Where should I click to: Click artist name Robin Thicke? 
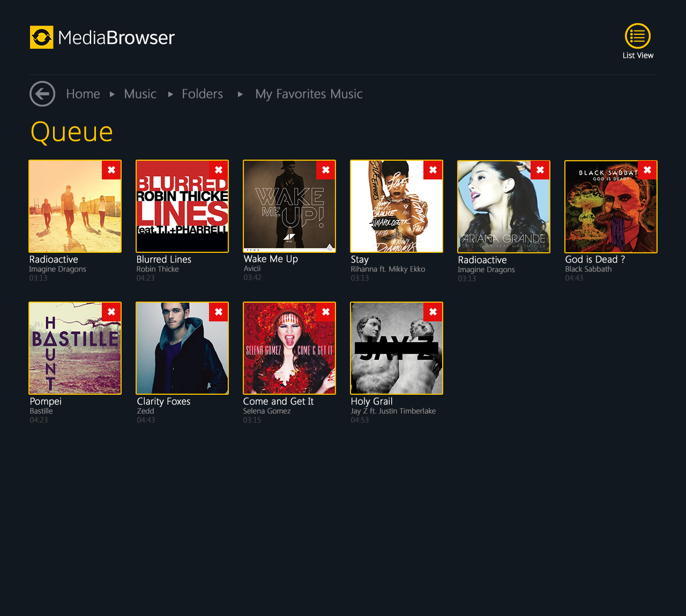(x=158, y=269)
